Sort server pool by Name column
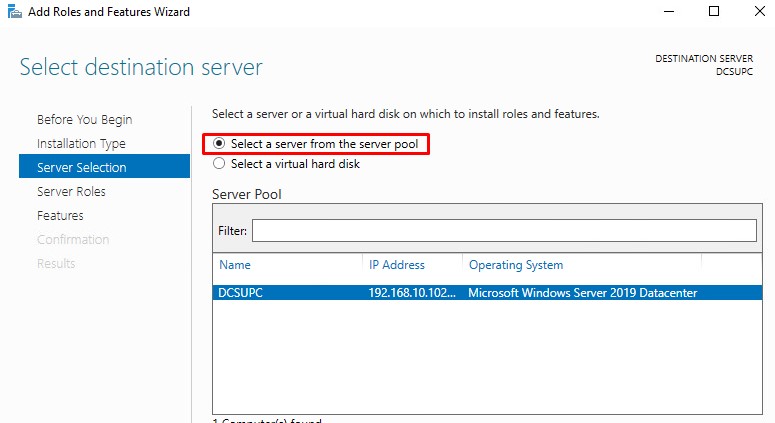Screen dimensions: 775x423 coord(235,265)
